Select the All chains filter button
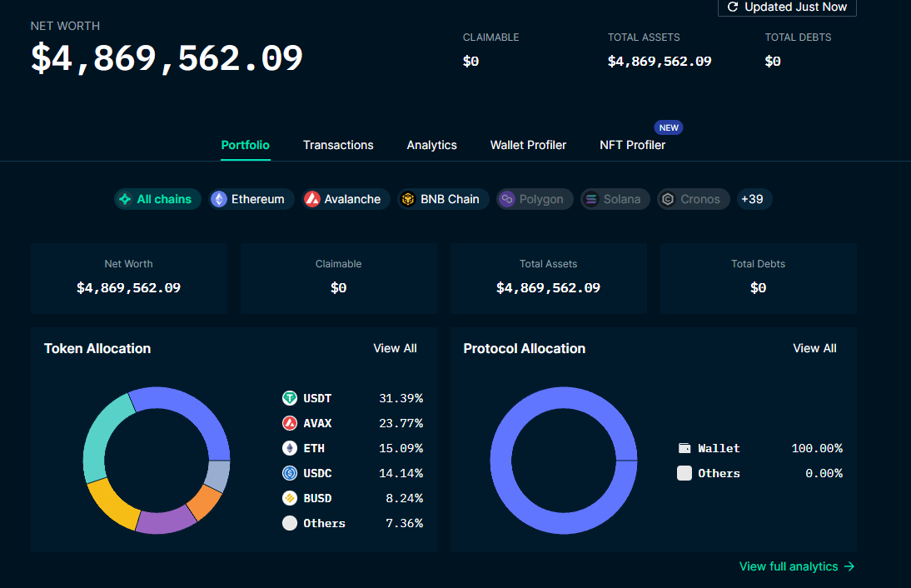 [156, 199]
